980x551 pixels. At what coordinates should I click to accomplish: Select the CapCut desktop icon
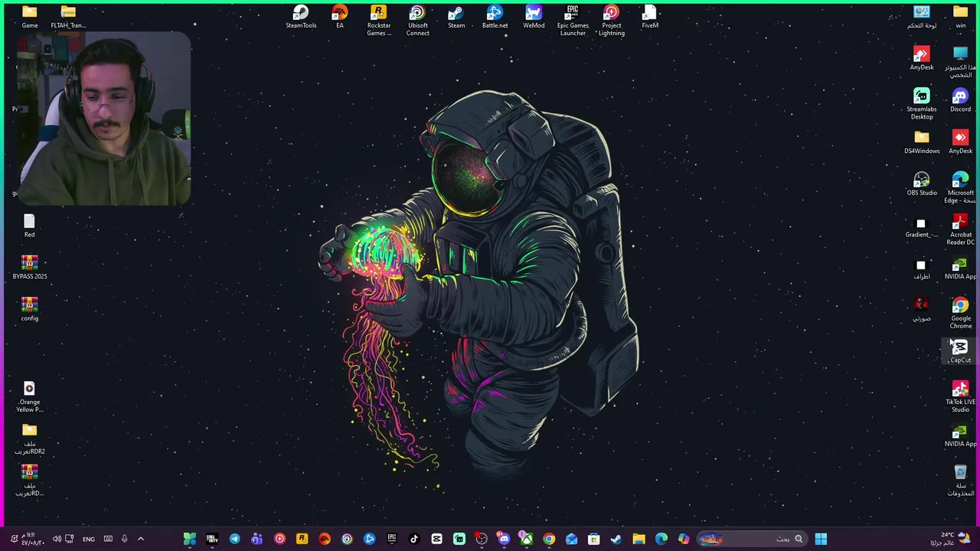[960, 351]
